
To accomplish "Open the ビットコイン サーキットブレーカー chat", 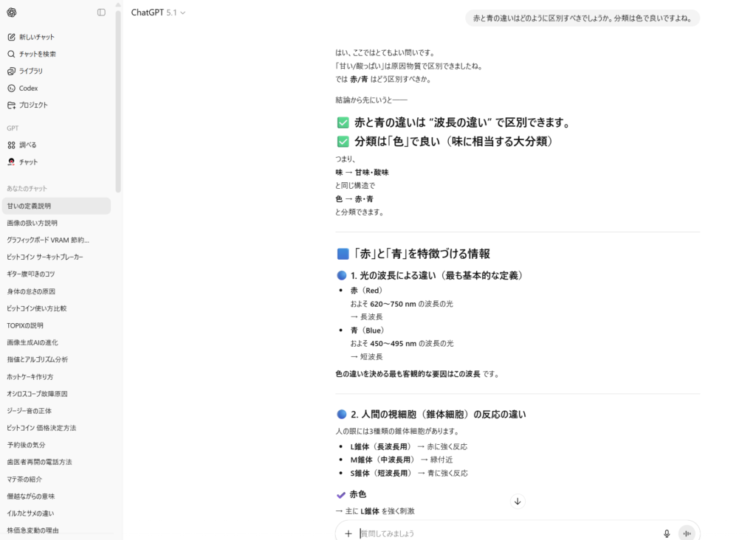I will (x=45, y=257).
